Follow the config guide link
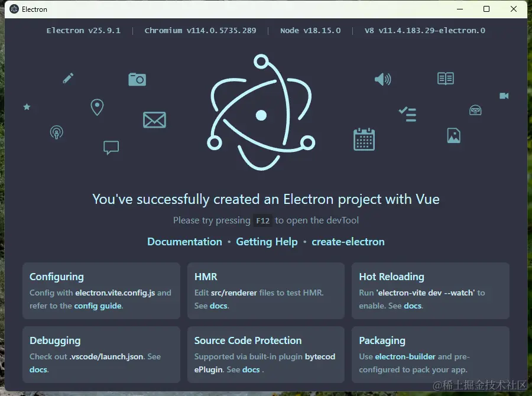This screenshot has height=396, width=532. pyautogui.click(x=98, y=306)
